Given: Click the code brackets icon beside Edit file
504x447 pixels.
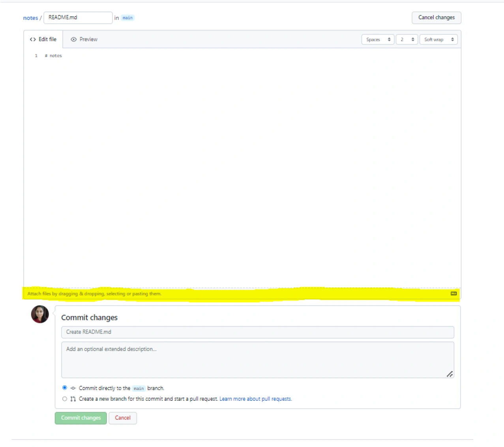Looking at the screenshot, I should coord(33,39).
